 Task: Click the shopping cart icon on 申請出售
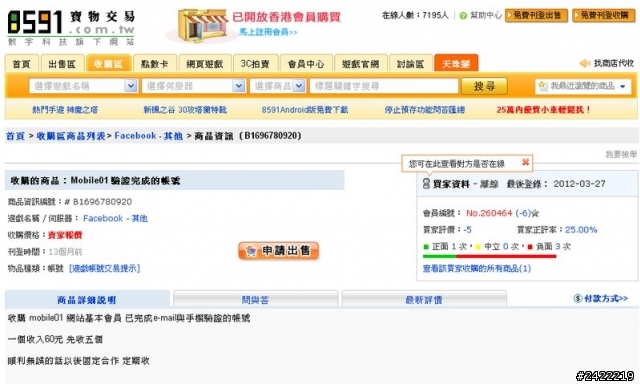(x=251, y=251)
